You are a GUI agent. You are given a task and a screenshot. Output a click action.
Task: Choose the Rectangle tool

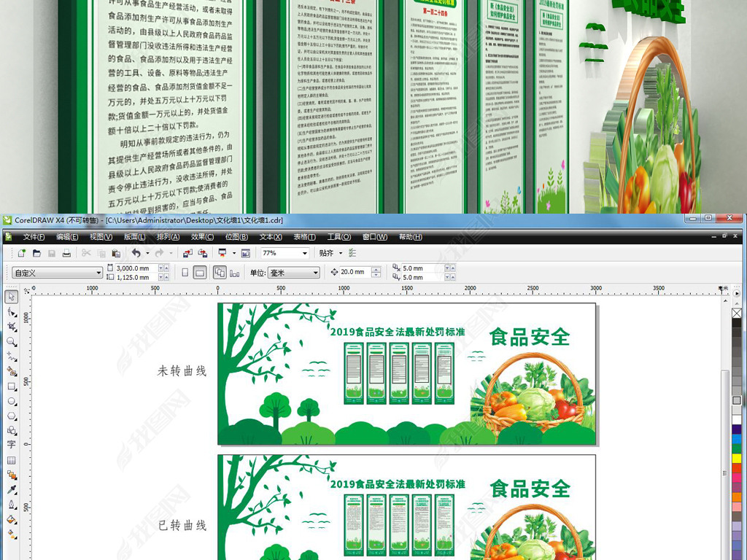[x=11, y=386]
